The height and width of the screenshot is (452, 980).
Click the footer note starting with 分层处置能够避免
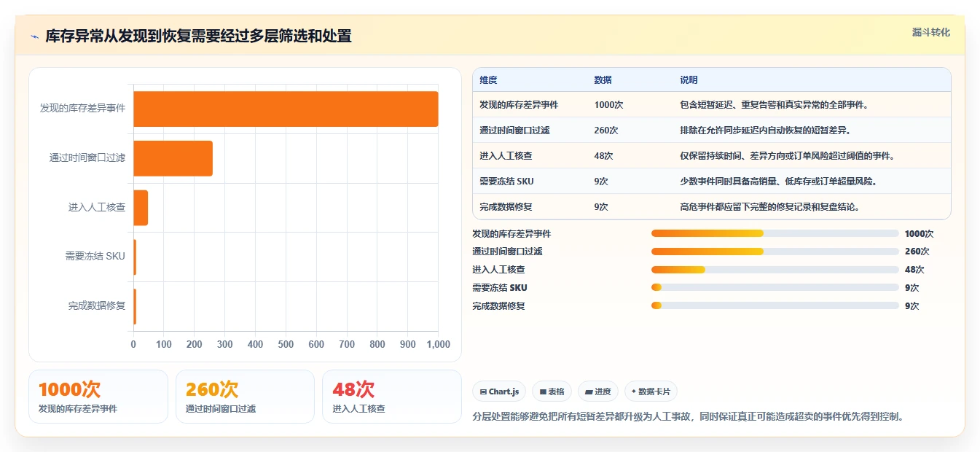[x=689, y=417]
